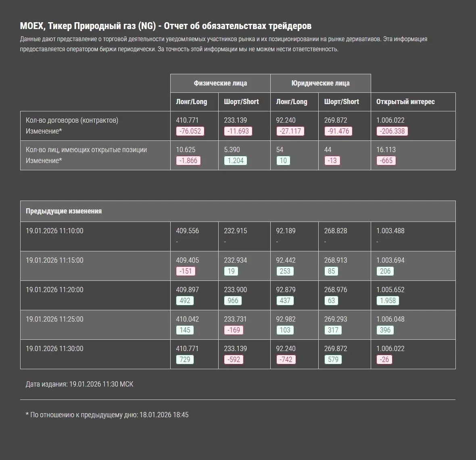Click the green badge 206 in 11:15 row

[x=385, y=271]
